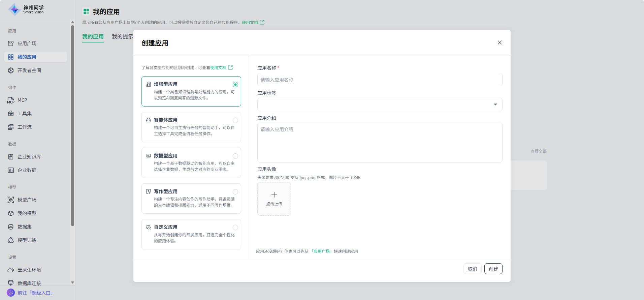Expand the 应用标签 dropdown arrow

495,104
